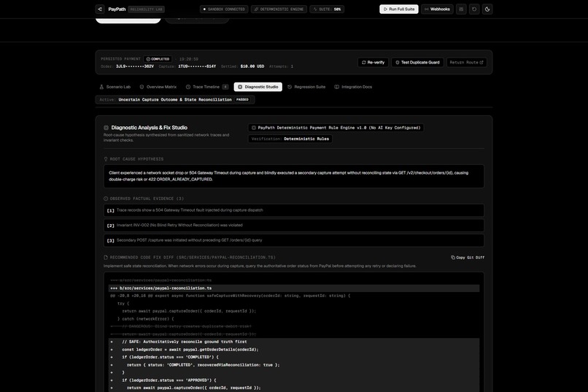Screen dimensions: 588x392
Task: Switch to the Scenario Lab tab
Action: pos(115,87)
